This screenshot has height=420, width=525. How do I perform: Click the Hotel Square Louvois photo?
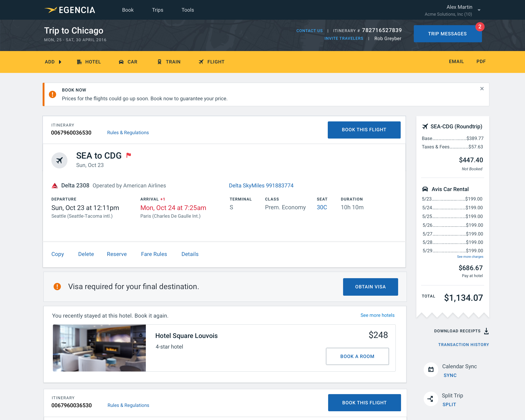click(x=99, y=348)
